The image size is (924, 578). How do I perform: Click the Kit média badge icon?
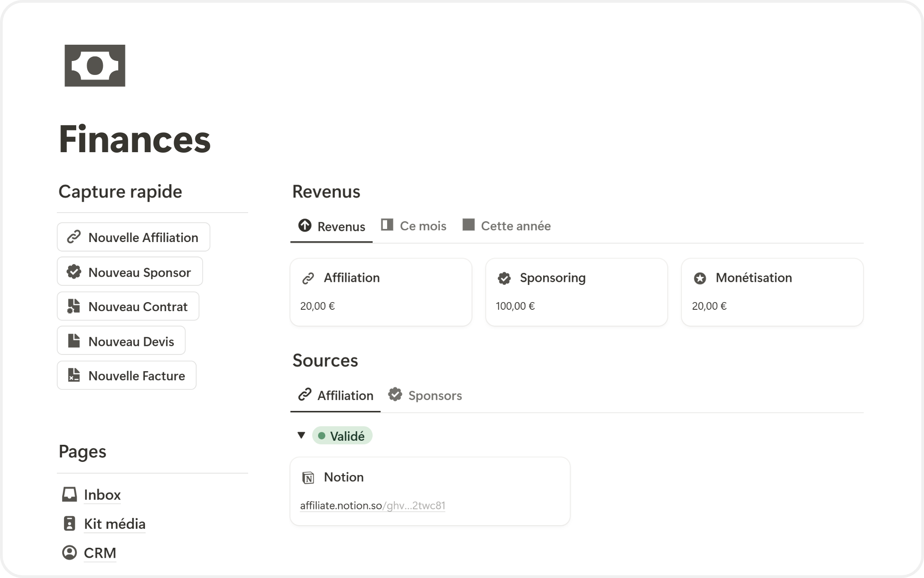click(x=69, y=523)
